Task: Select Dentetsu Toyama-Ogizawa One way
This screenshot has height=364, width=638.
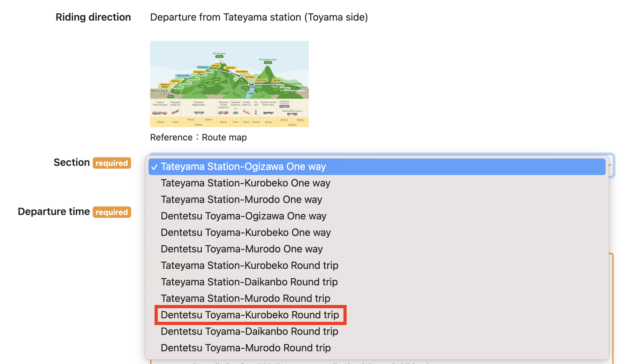Action: [x=243, y=216]
